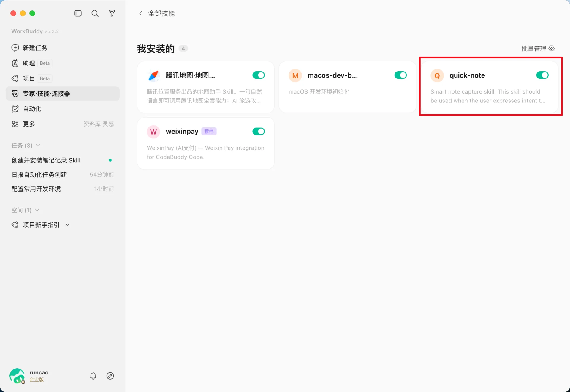Click the 批量管理 button

coord(538,49)
